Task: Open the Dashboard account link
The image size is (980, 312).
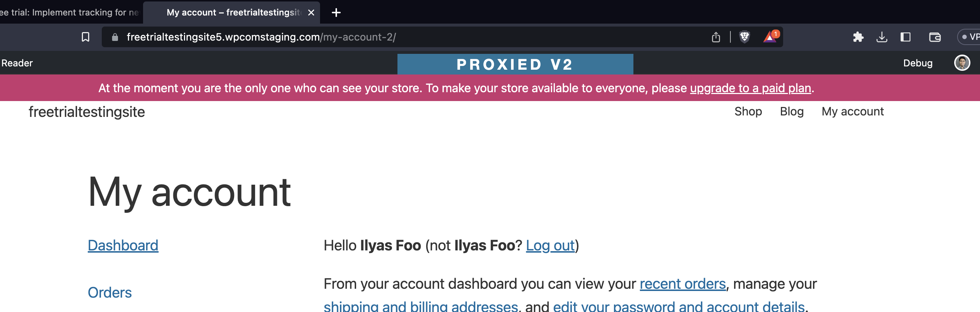Action: point(122,245)
